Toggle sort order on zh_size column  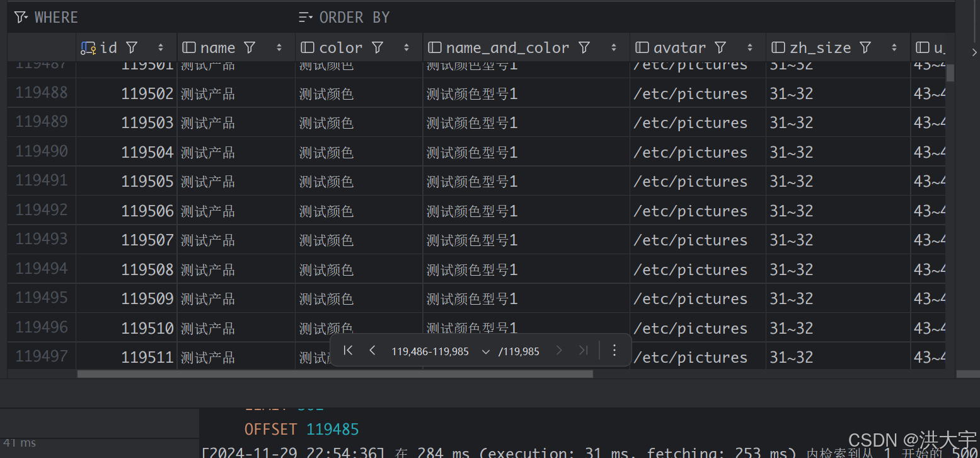pyautogui.click(x=894, y=47)
